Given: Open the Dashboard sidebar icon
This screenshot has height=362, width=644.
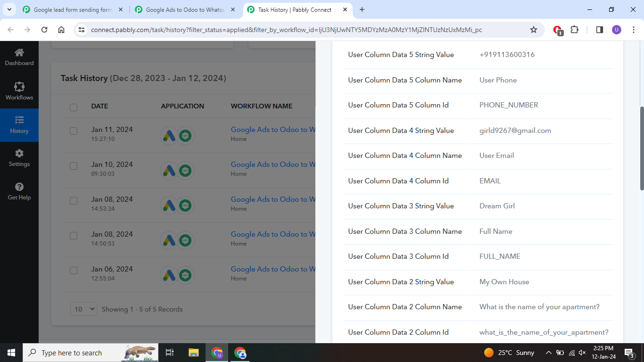Looking at the screenshot, I should point(19,57).
